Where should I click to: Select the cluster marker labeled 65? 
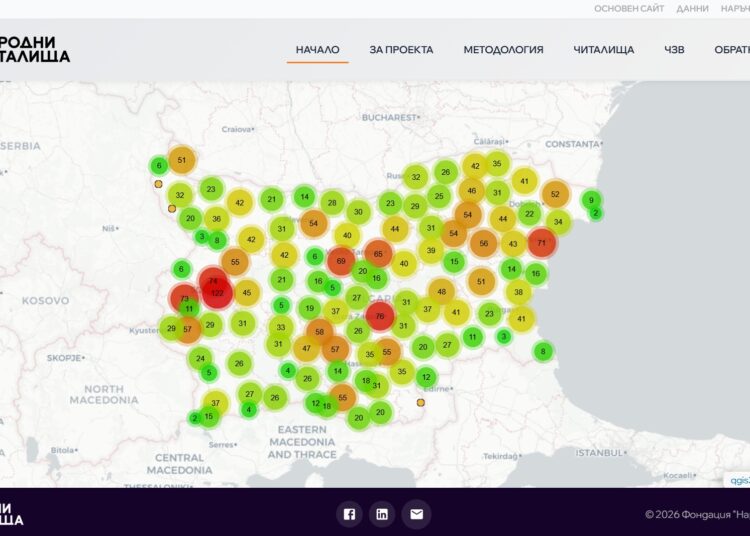pyautogui.click(x=378, y=254)
